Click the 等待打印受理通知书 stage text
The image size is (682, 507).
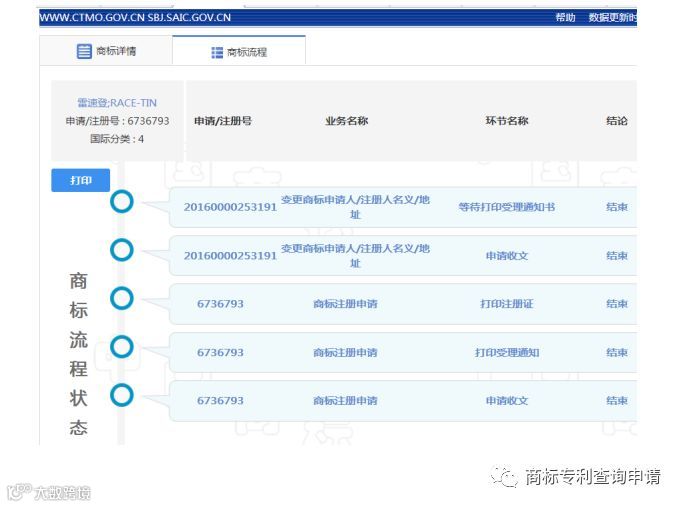tap(507, 207)
